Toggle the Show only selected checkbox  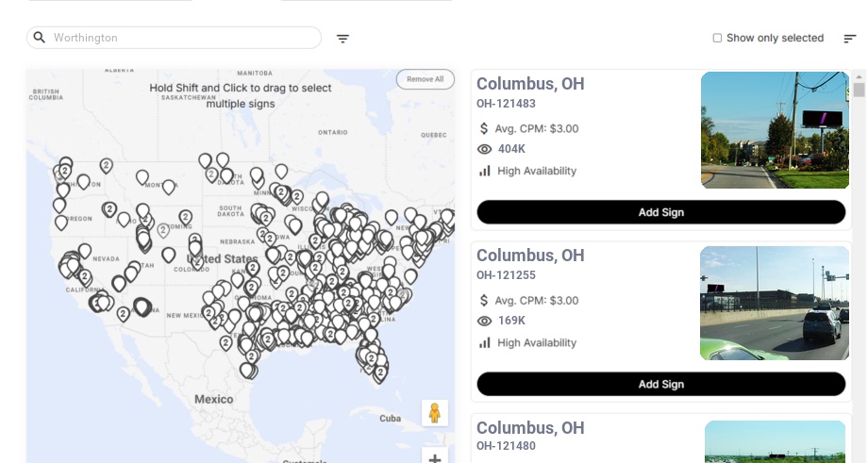click(x=717, y=39)
